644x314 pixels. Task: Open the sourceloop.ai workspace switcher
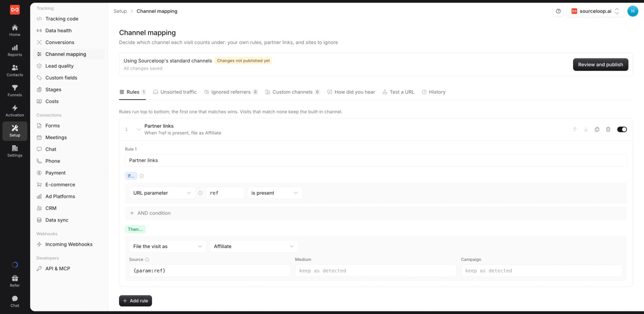595,11
